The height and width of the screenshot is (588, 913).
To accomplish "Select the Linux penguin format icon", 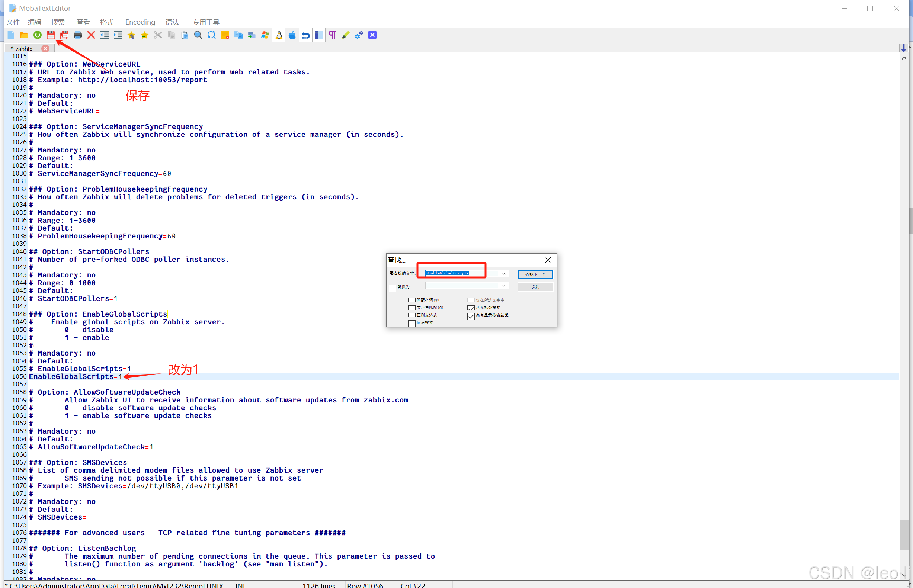I will [x=279, y=35].
